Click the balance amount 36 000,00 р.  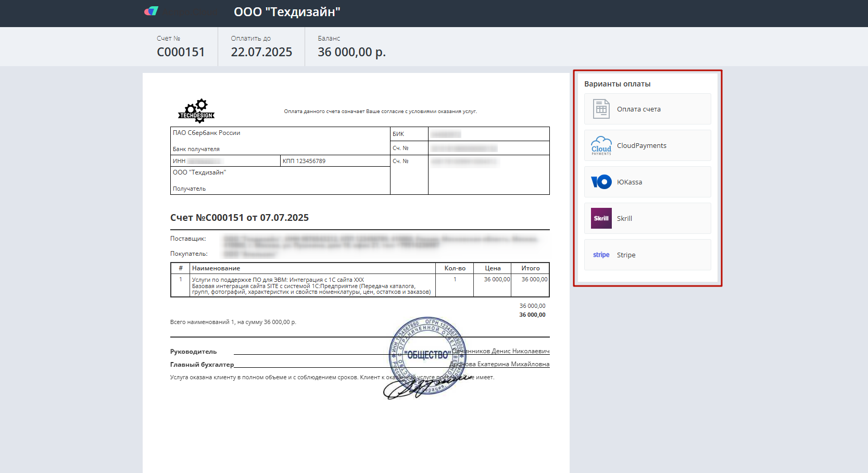click(351, 52)
